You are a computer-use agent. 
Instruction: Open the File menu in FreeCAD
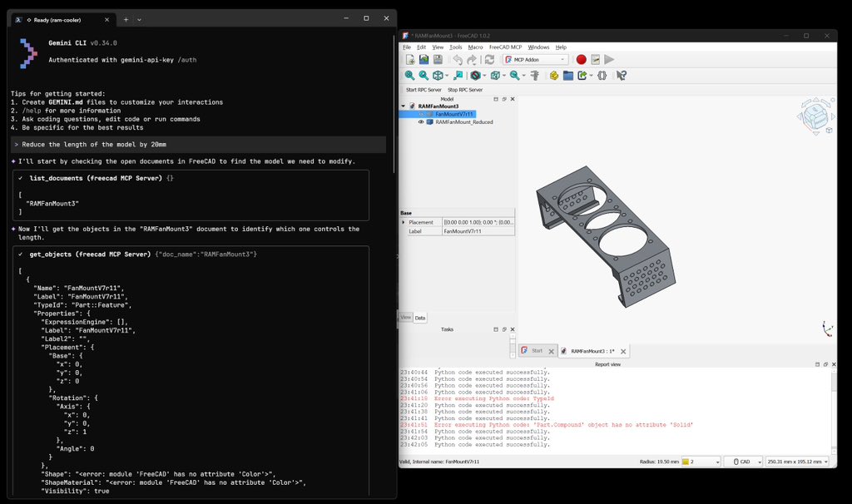(406, 47)
